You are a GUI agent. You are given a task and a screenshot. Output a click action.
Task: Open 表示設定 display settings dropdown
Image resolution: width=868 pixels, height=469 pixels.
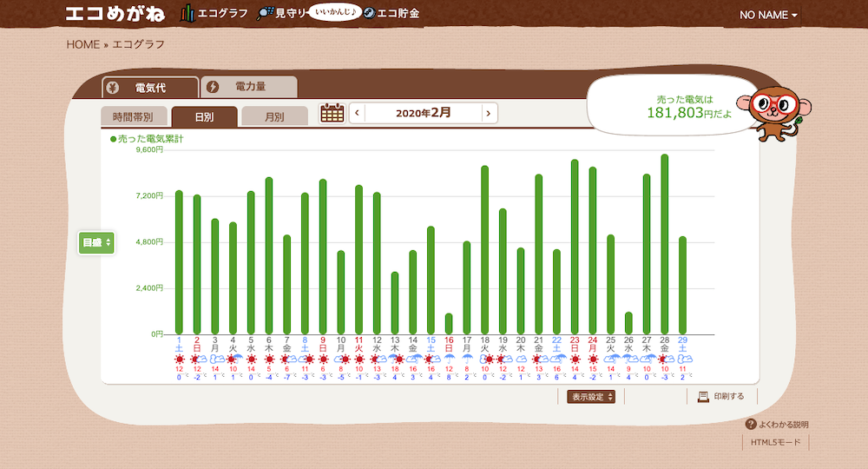click(591, 396)
